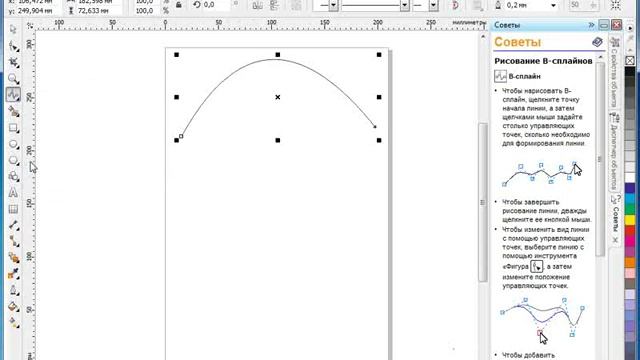This screenshot has height=360, width=640.
Task: Pick the magenta color swatch
Action: click(630, 241)
